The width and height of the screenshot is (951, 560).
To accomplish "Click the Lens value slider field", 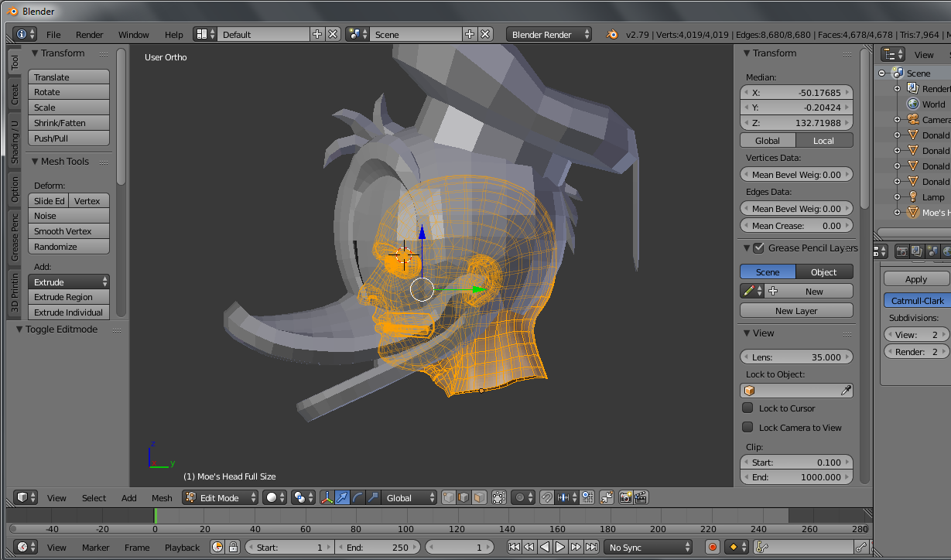I will [796, 357].
